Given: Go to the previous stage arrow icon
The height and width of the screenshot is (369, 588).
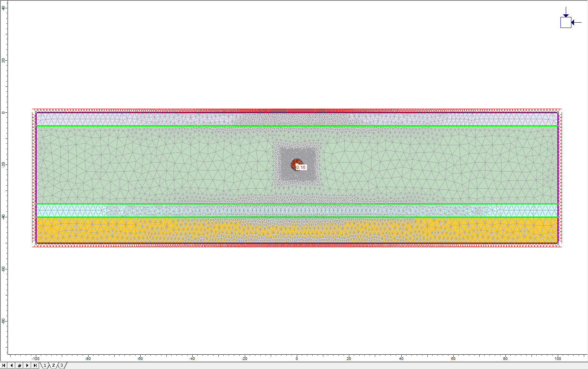Looking at the screenshot, I should [11, 365].
